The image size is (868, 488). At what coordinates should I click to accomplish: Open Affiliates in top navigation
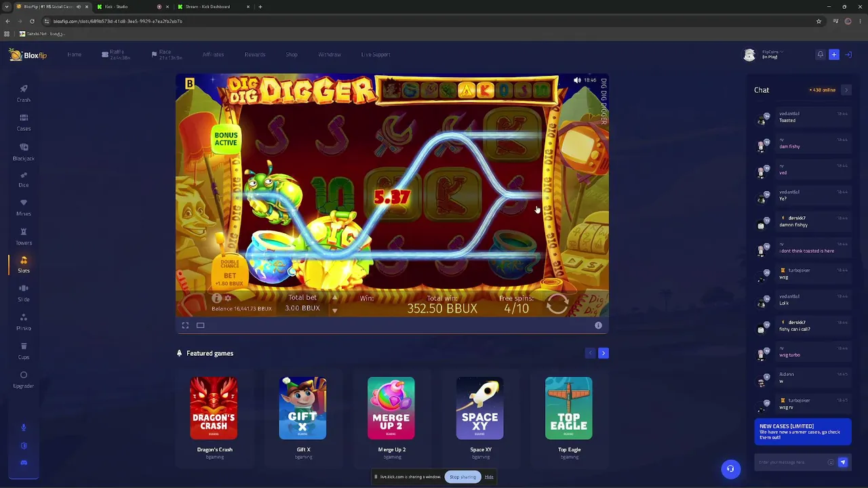click(213, 54)
